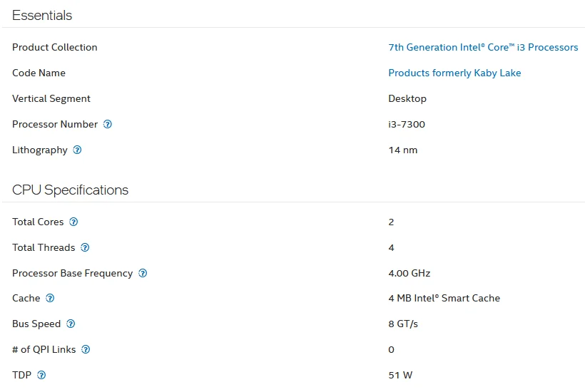
Task: Open the 7th Generation Intel Core i3 Processors link
Action: 483,47
